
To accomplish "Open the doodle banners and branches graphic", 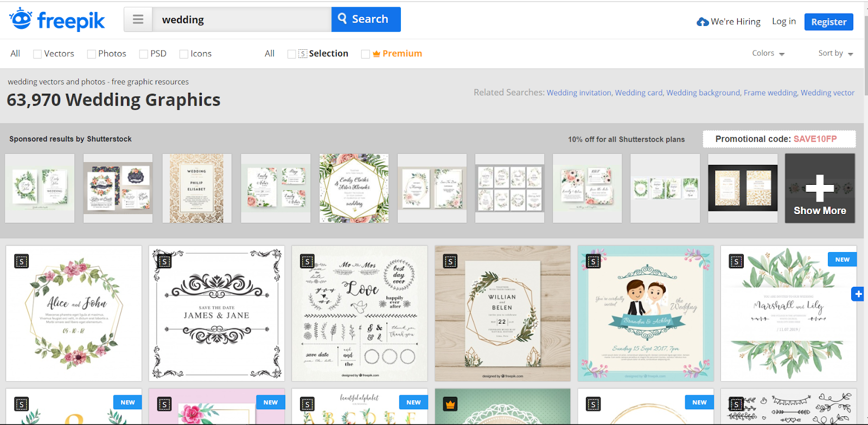I will pyautogui.click(x=788, y=407).
